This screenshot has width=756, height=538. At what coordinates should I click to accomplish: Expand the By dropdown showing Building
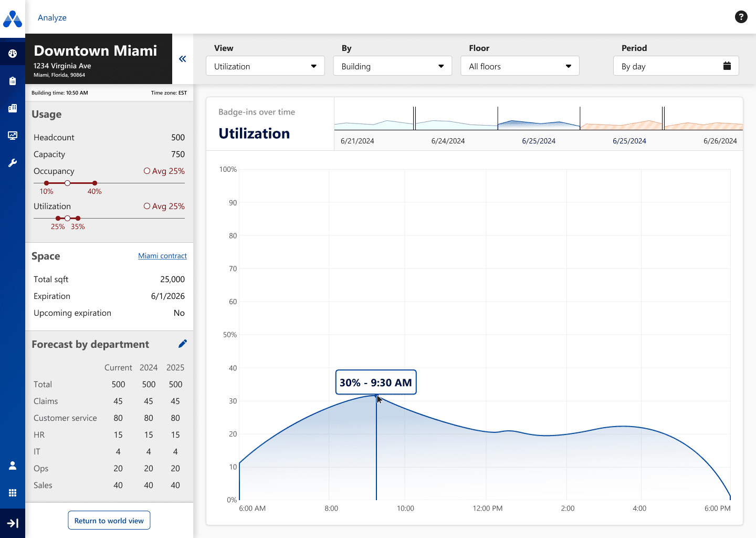392,66
